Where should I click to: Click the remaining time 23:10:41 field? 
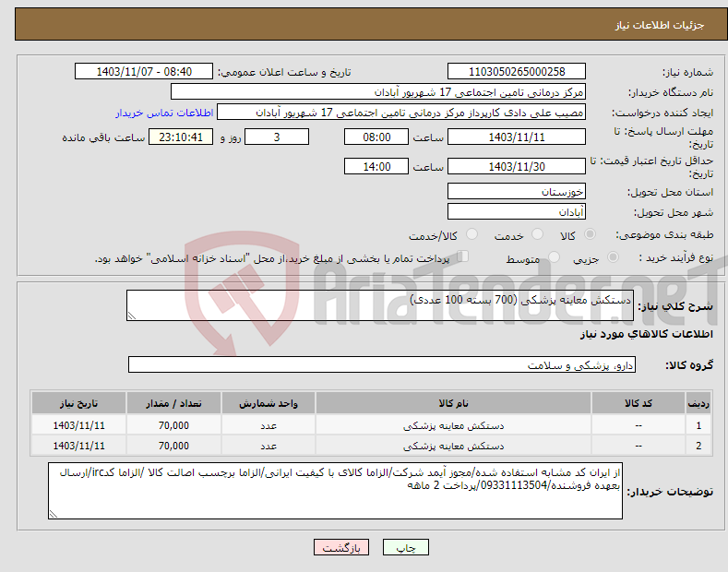click(181, 137)
